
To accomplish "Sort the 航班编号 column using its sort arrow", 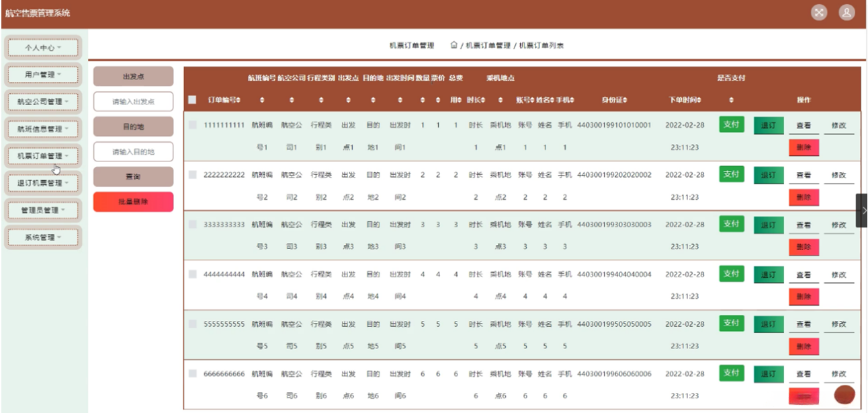I will pyautogui.click(x=262, y=100).
